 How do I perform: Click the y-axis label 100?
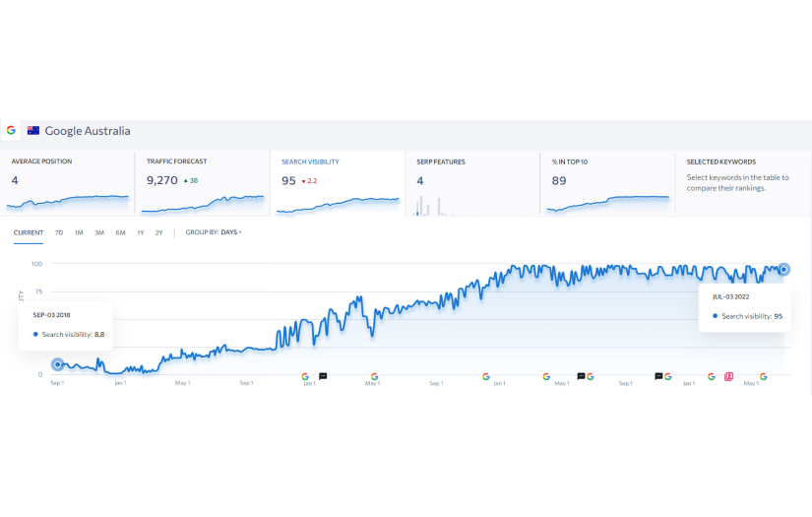click(x=36, y=264)
